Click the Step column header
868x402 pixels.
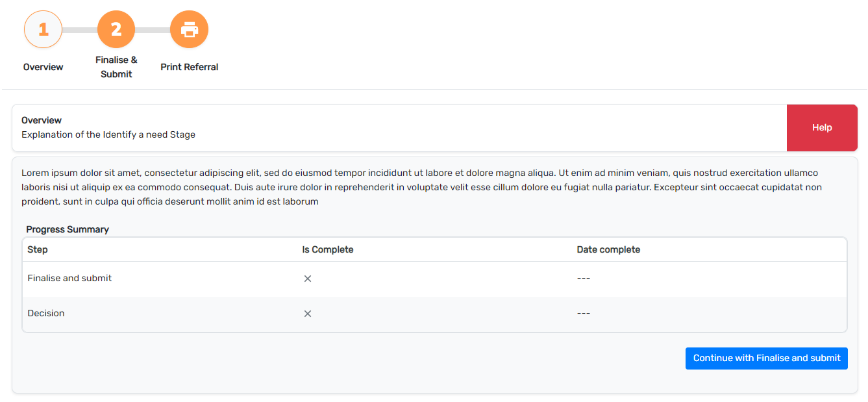tap(38, 249)
